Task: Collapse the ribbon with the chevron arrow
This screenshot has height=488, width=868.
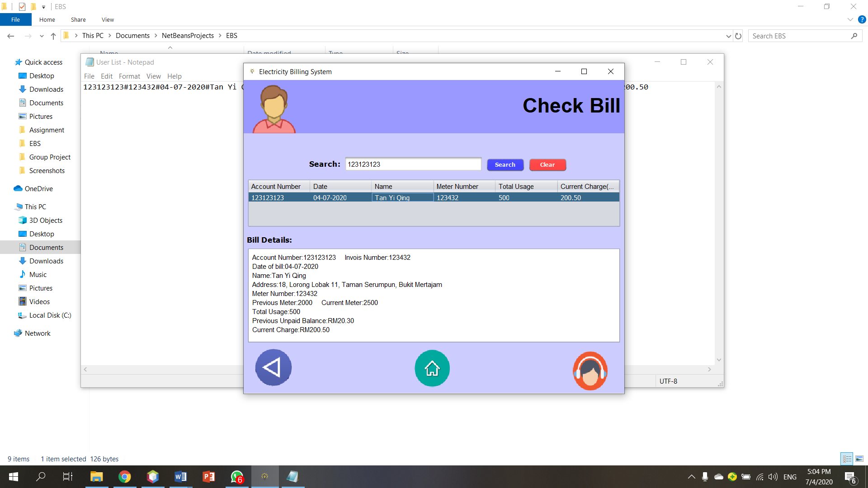Action: (x=849, y=19)
